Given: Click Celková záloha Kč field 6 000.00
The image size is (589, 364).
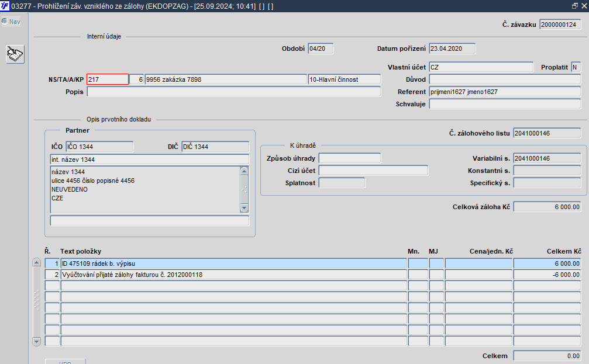Looking at the screenshot, I should pos(547,207).
